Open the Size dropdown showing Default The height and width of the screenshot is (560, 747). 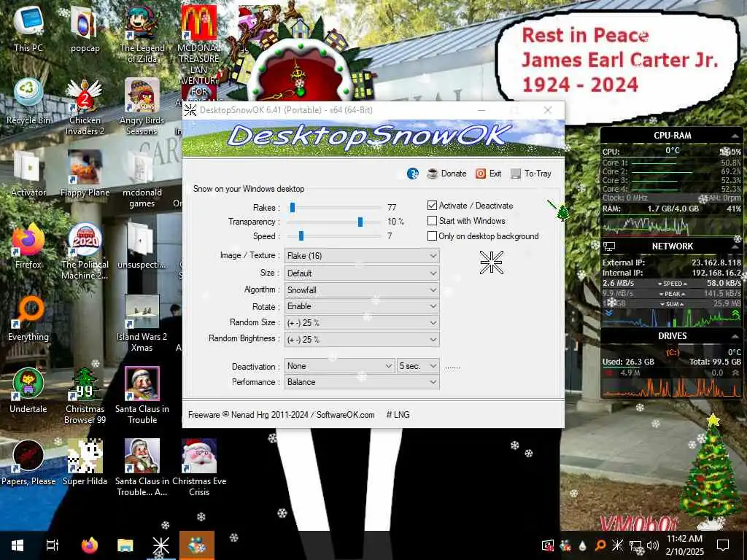pos(362,273)
